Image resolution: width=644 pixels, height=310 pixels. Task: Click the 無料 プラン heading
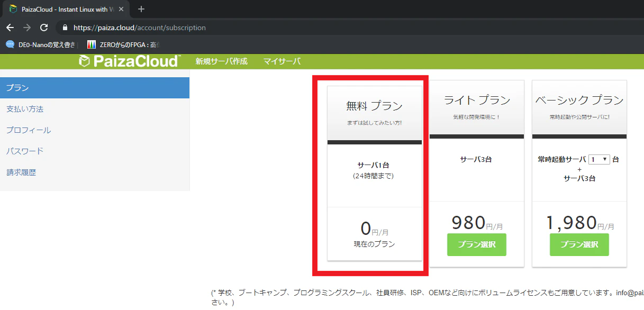pyautogui.click(x=375, y=105)
